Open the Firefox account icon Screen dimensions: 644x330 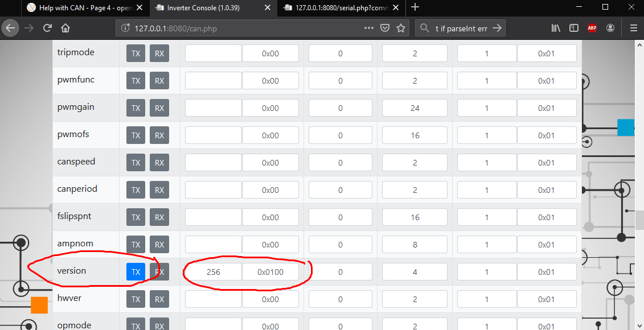pyautogui.click(x=610, y=28)
